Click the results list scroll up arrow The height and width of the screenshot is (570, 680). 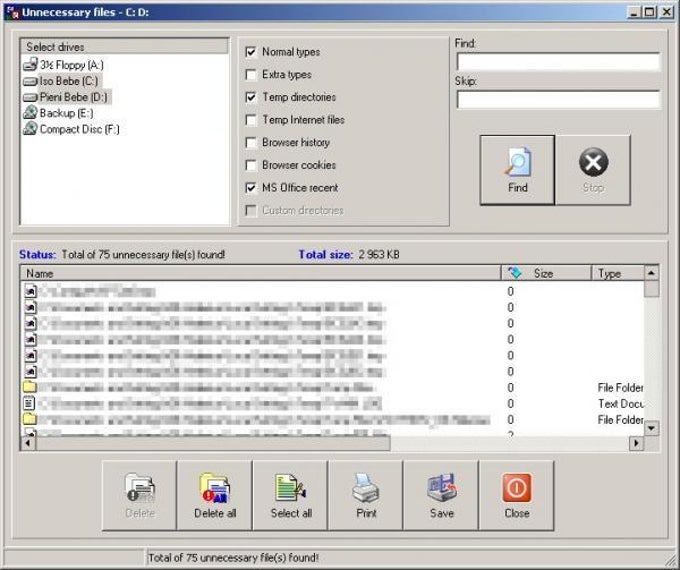[651, 273]
